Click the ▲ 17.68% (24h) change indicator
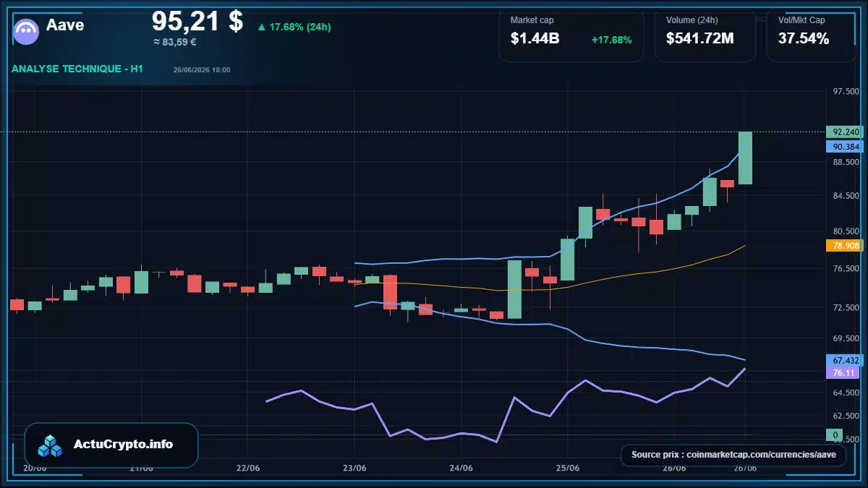Screen dimensions: 868x488 click(x=294, y=27)
